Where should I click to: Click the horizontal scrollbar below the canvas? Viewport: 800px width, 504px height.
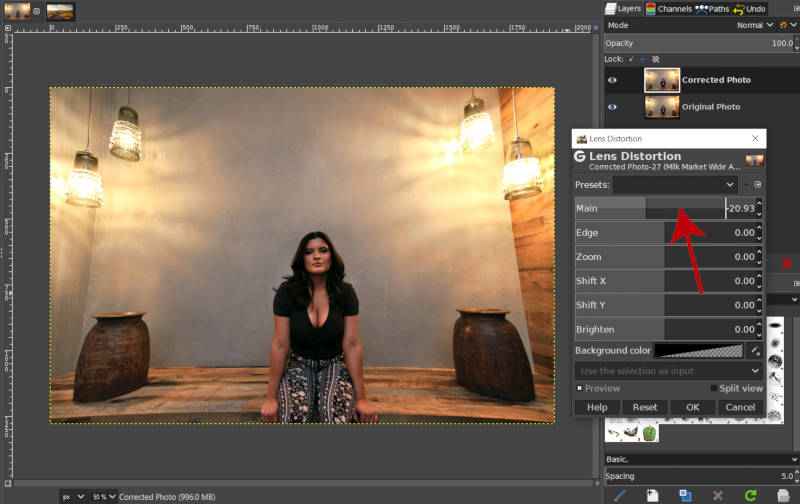pos(303,483)
